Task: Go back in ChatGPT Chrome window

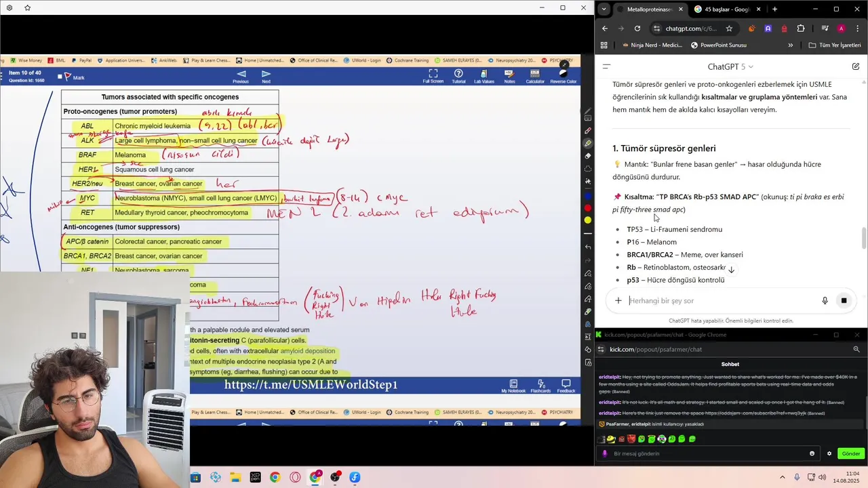Action: coord(605,28)
